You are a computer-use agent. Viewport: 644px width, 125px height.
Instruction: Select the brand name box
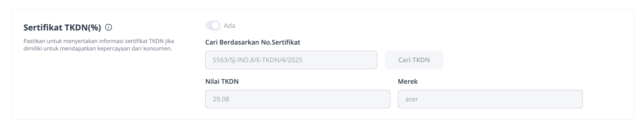tap(490, 99)
